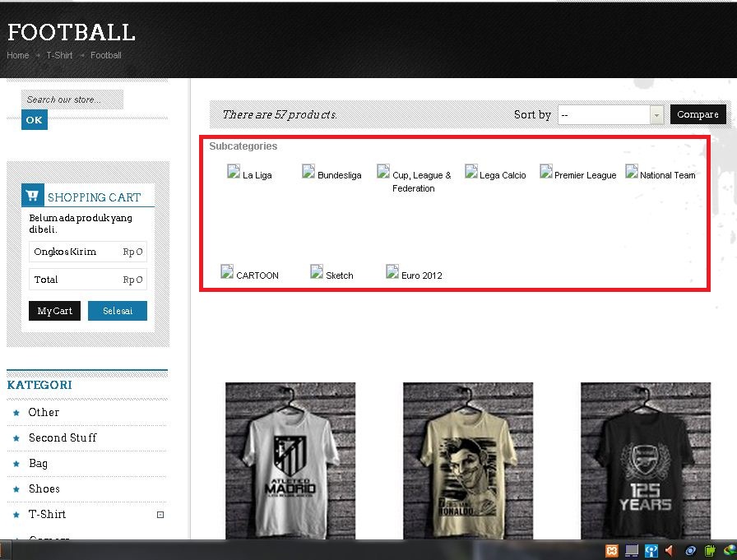Open the T-Shirt category
The image size is (737, 560).
(47, 514)
